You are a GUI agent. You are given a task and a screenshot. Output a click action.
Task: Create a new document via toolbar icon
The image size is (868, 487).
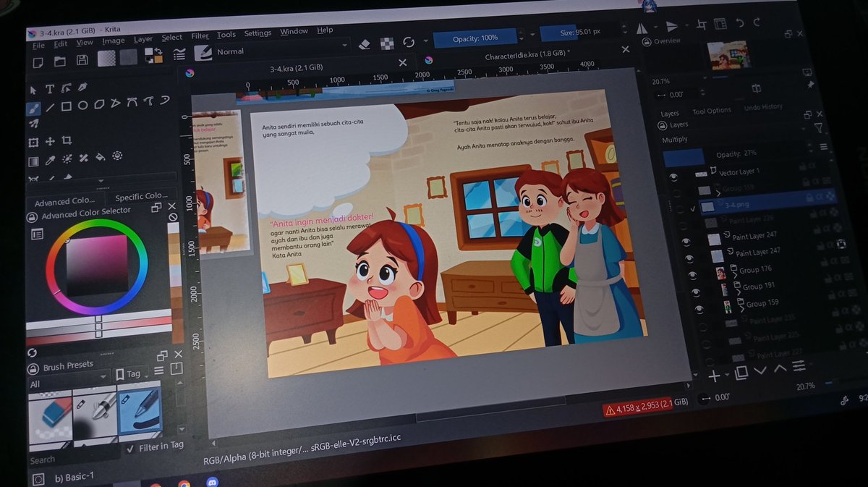click(x=38, y=62)
